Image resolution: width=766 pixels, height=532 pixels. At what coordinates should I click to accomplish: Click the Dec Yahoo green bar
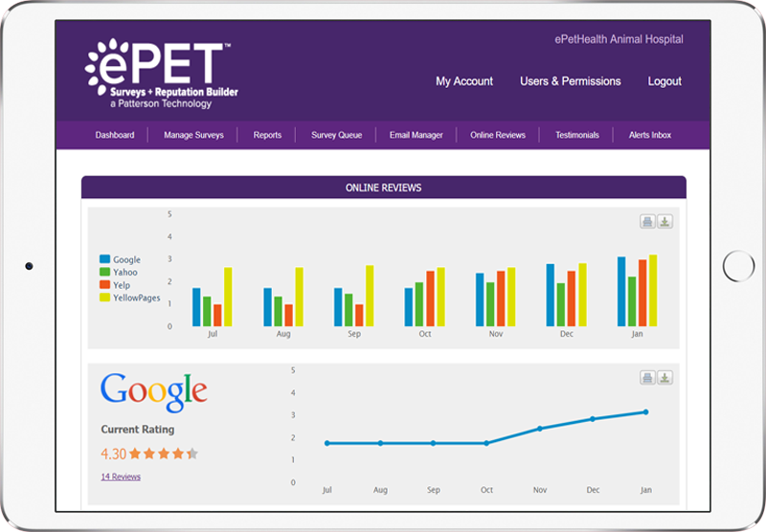(x=561, y=305)
